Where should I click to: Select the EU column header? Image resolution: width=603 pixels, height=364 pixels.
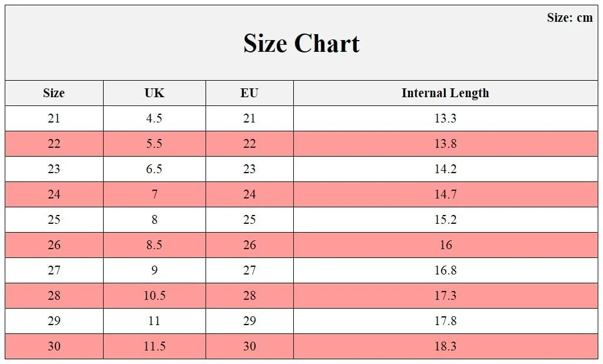pyautogui.click(x=249, y=93)
